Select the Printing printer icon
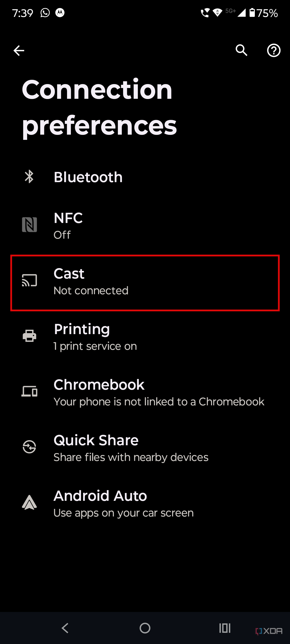Image resolution: width=290 pixels, height=644 pixels. [x=29, y=336]
